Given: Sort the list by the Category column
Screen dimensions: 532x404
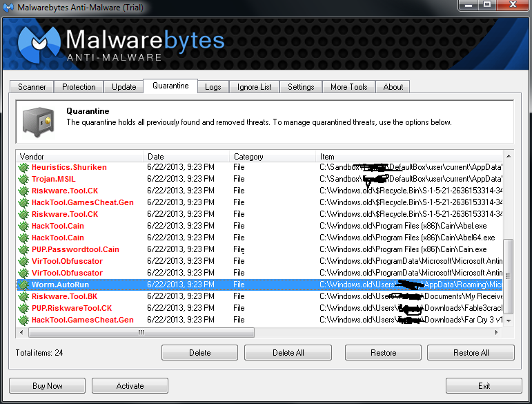Looking at the screenshot, I should pos(273,157).
